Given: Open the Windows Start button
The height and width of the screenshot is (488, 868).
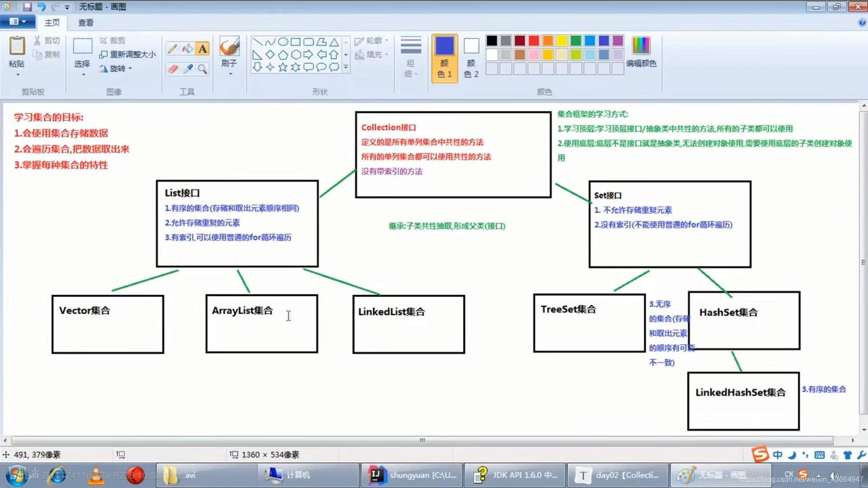Looking at the screenshot, I should point(17,475).
